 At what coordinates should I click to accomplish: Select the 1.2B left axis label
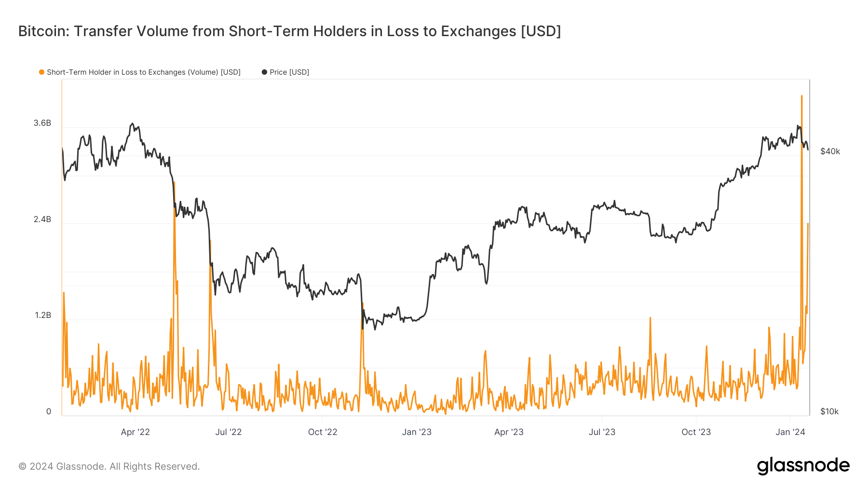(x=42, y=316)
